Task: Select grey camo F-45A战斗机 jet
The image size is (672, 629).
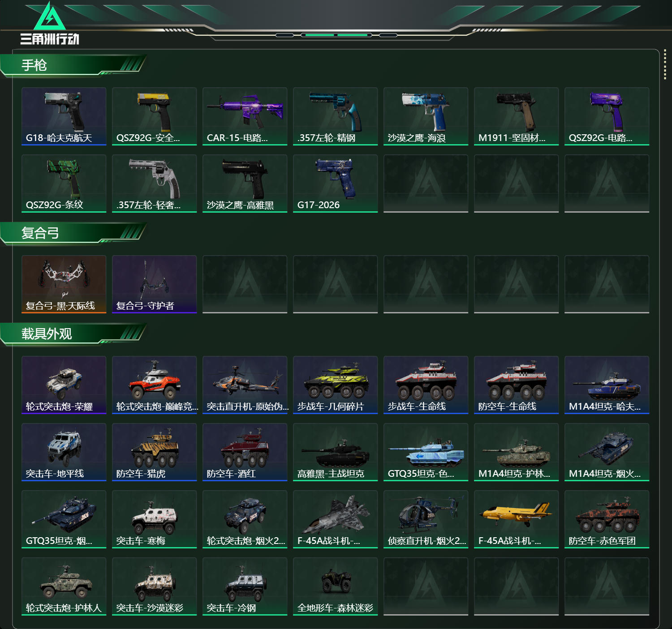Action: (x=336, y=519)
